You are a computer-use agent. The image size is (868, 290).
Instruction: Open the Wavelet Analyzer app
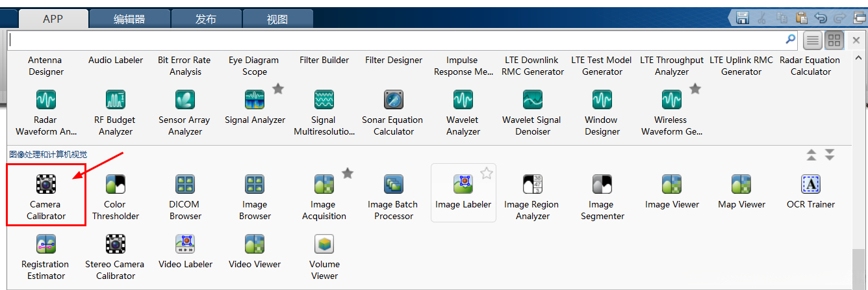pyautogui.click(x=463, y=112)
